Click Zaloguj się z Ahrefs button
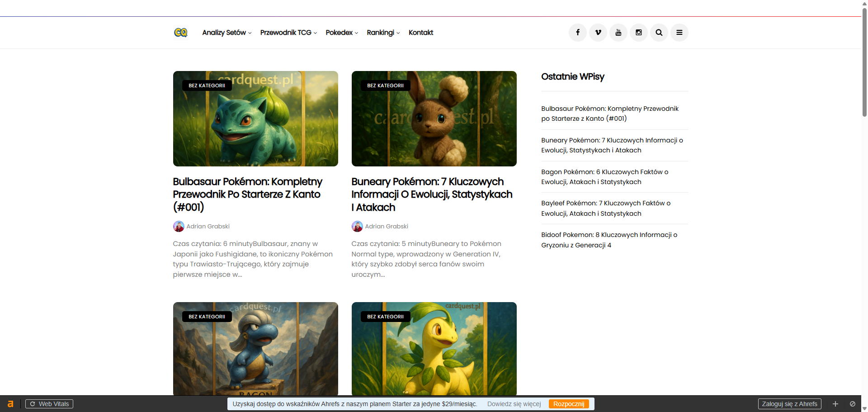 [789, 404]
